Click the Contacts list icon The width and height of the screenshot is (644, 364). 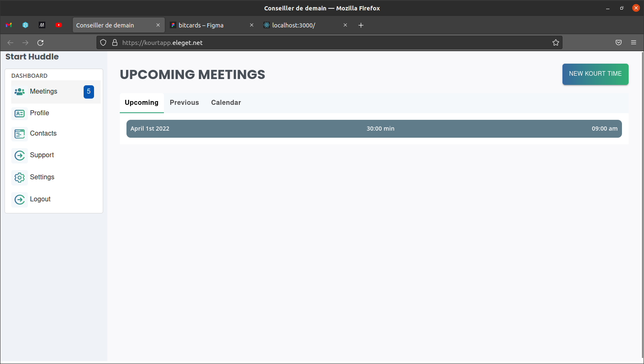(x=20, y=134)
